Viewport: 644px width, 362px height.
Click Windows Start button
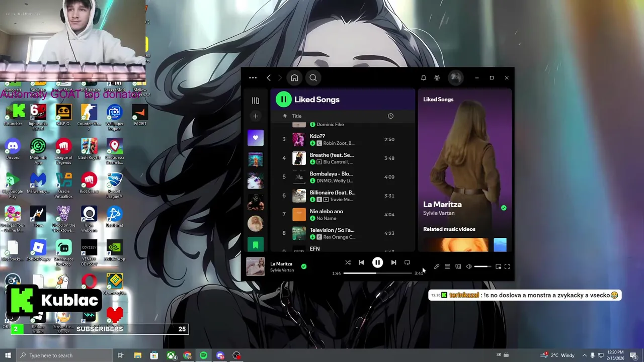8,355
